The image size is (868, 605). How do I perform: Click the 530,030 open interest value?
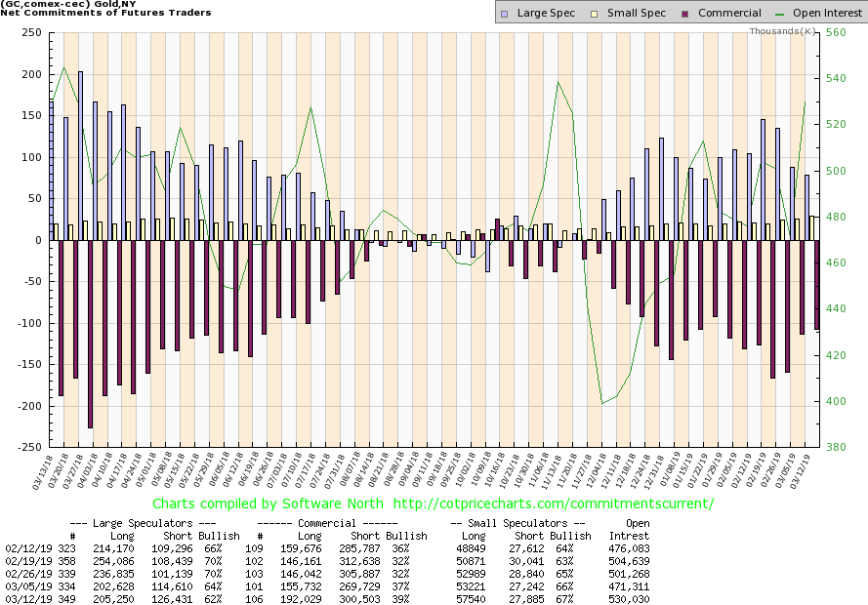(x=630, y=598)
